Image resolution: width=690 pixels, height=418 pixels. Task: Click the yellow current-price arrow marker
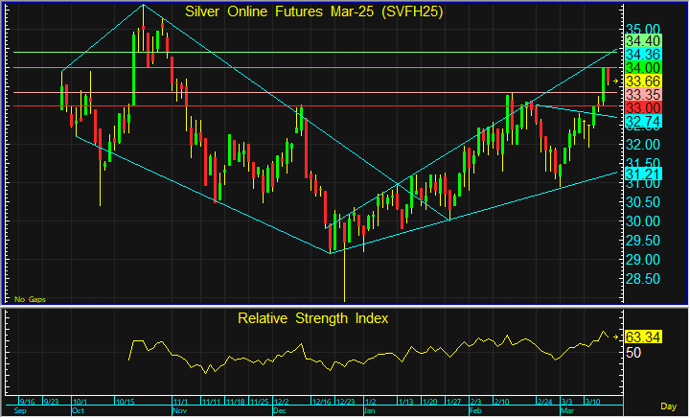[616, 80]
